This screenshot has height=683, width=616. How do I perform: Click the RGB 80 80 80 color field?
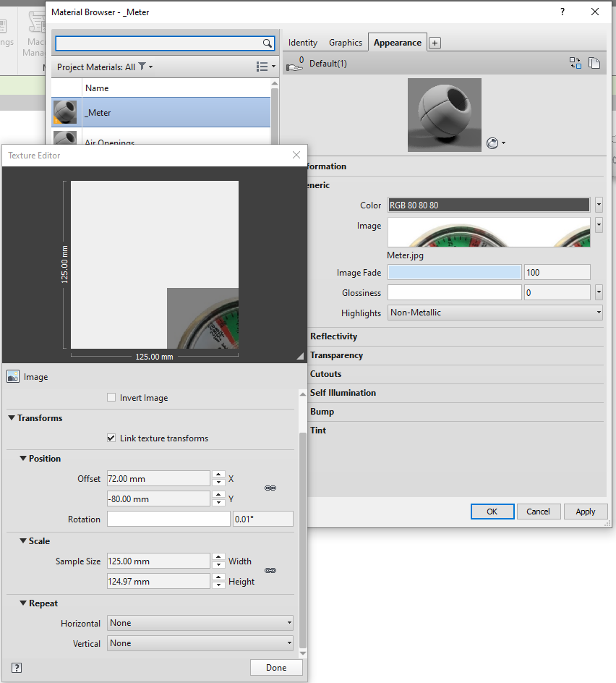click(489, 205)
